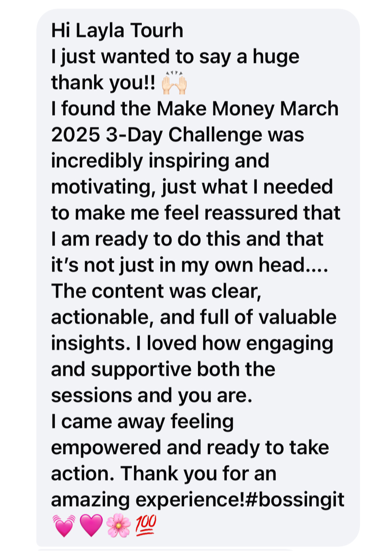Click the greeting word Hi
Viewport: 392px width, 551px height.
pyautogui.click(x=61, y=30)
